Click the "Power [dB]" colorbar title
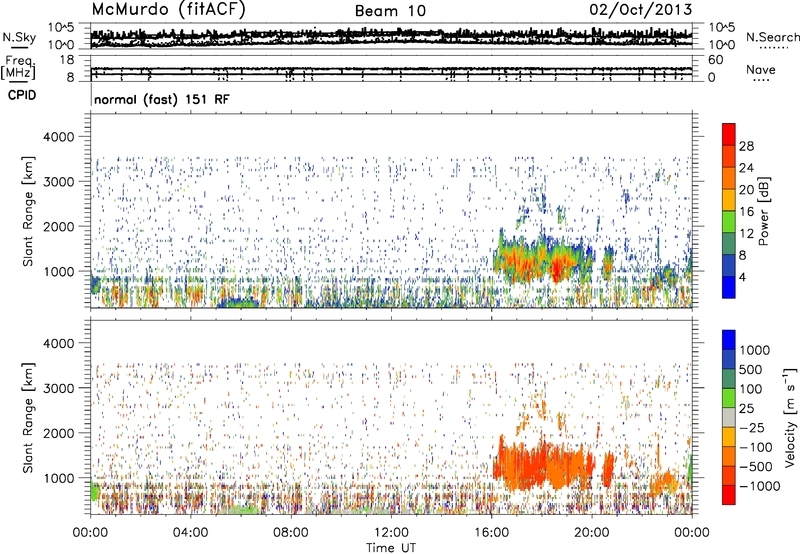The height and width of the screenshot is (554, 800). pyautogui.click(x=764, y=211)
